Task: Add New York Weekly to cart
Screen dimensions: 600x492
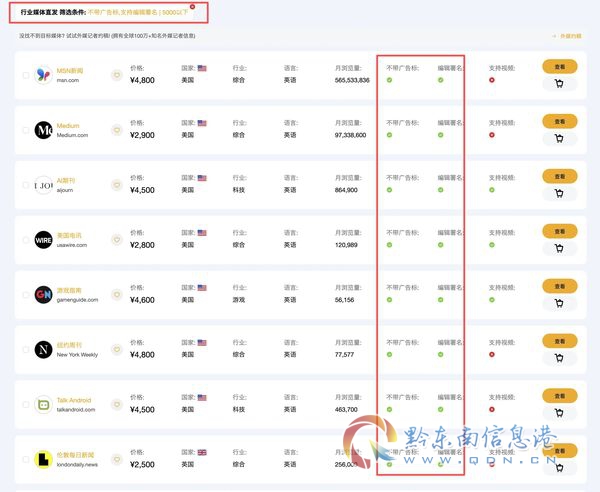Action: pyautogui.click(x=559, y=358)
